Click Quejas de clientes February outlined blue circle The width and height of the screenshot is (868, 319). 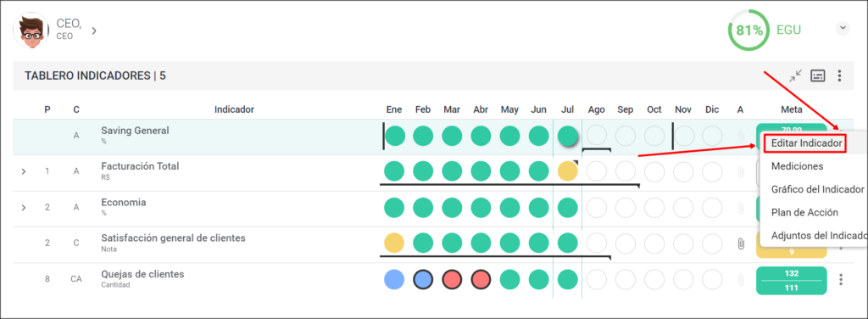(423, 279)
